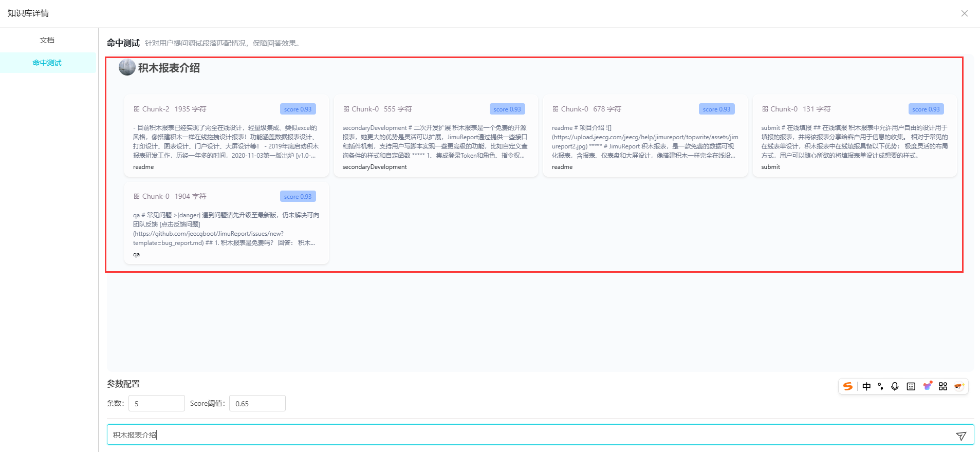This screenshot has height=452, width=980.
Task: Click the bold 命中测试 page heading
Action: pyautogui.click(x=123, y=43)
